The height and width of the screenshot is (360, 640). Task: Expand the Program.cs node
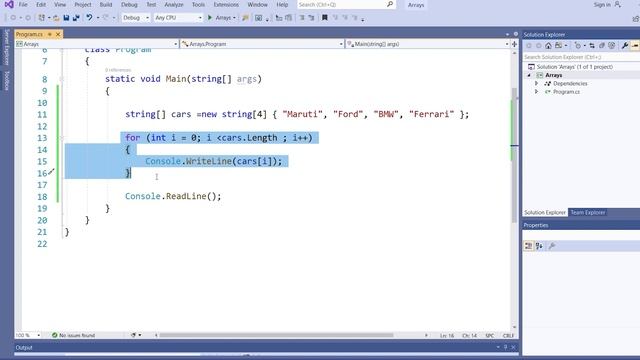coord(536,92)
